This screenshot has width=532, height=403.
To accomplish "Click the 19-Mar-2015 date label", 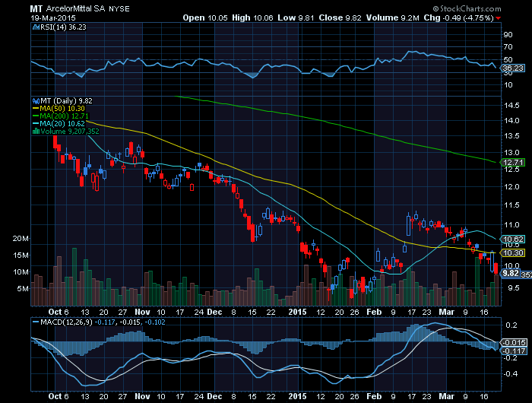I will (53, 18).
